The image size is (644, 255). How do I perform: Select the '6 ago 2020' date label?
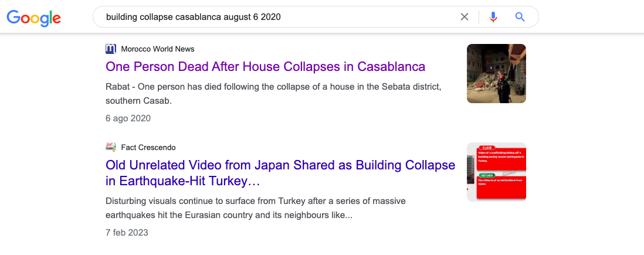coord(128,118)
